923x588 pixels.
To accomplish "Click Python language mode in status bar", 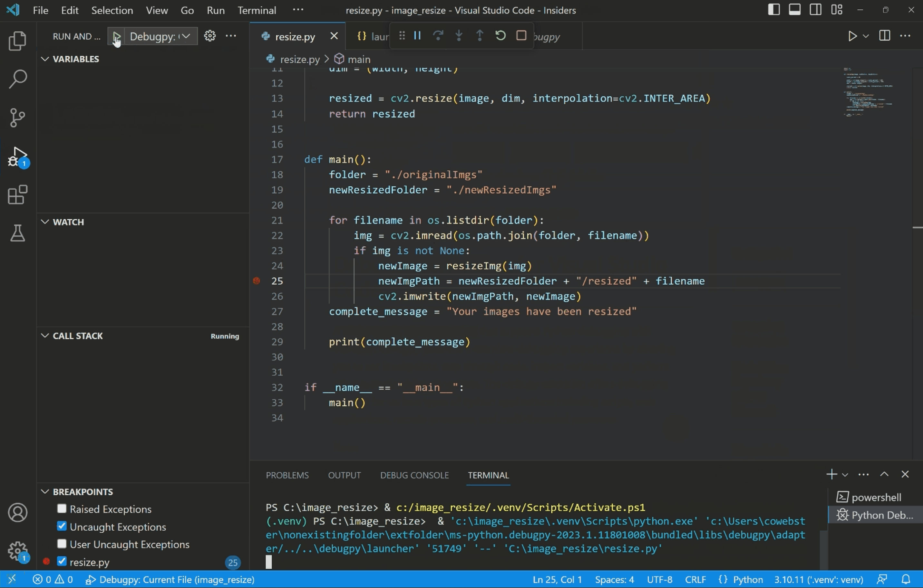I will pos(747,579).
